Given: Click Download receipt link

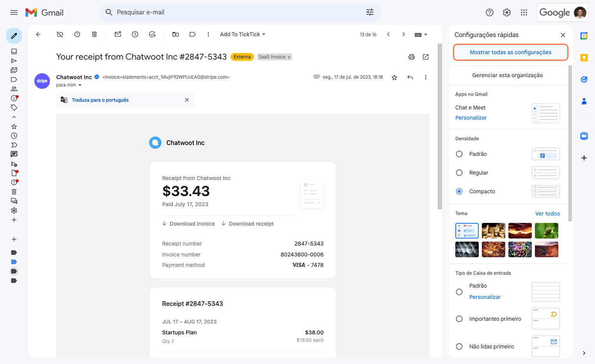Looking at the screenshot, I should 248,224.
